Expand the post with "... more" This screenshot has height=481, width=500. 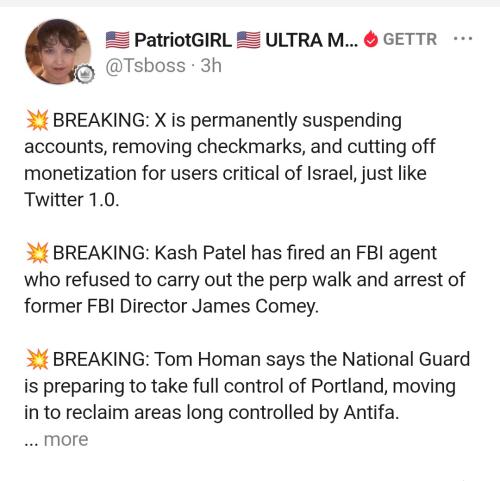point(56,439)
